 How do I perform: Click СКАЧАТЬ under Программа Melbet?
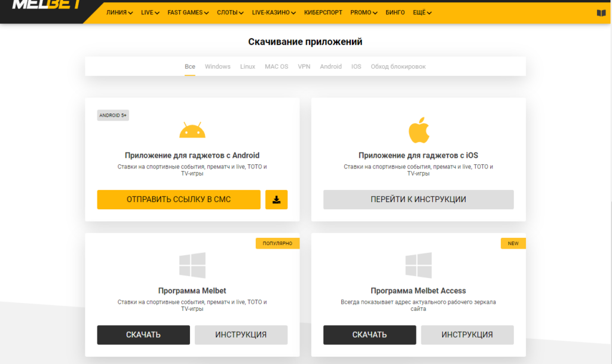click(x=143, y=335)
